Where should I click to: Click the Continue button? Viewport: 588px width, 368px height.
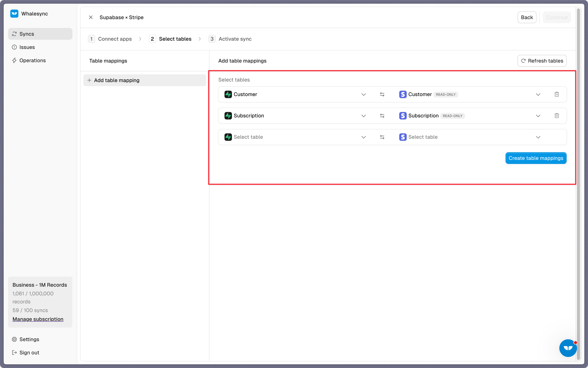557,17
